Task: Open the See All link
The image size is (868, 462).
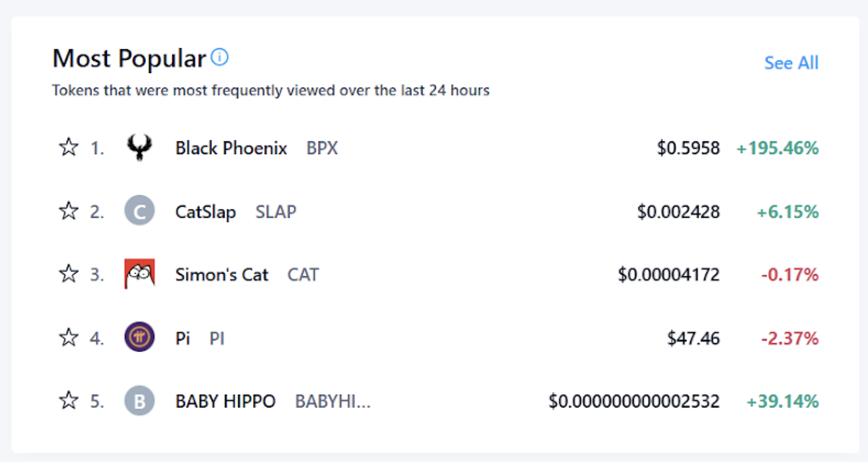Action: [791, 63]
